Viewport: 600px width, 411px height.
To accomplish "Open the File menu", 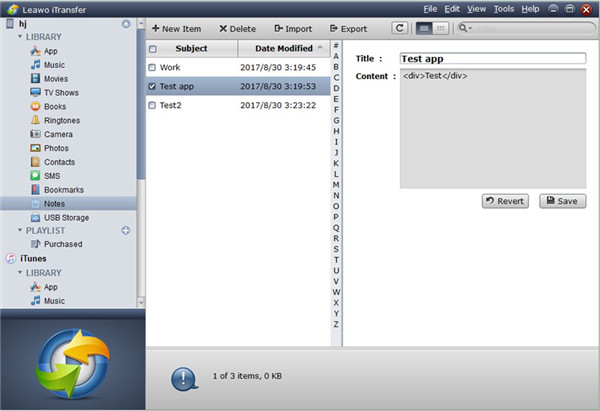I will tap(430, 9).
